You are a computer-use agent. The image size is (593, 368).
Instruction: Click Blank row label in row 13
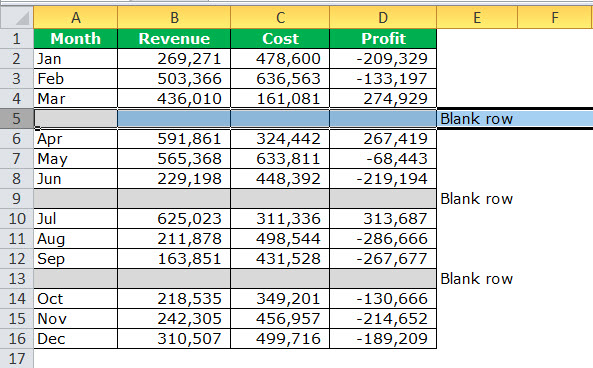pyautogui.click(x=477, y=279)
